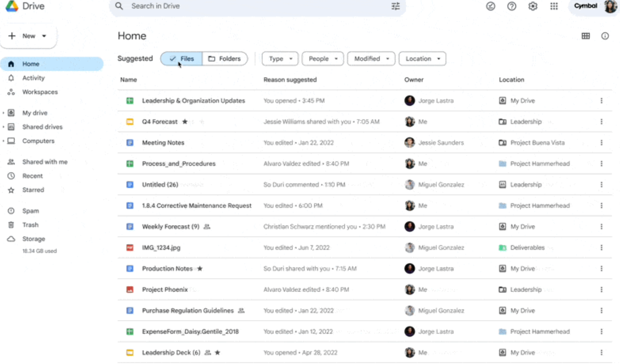Click the offline ready status icon

point(490,6)
